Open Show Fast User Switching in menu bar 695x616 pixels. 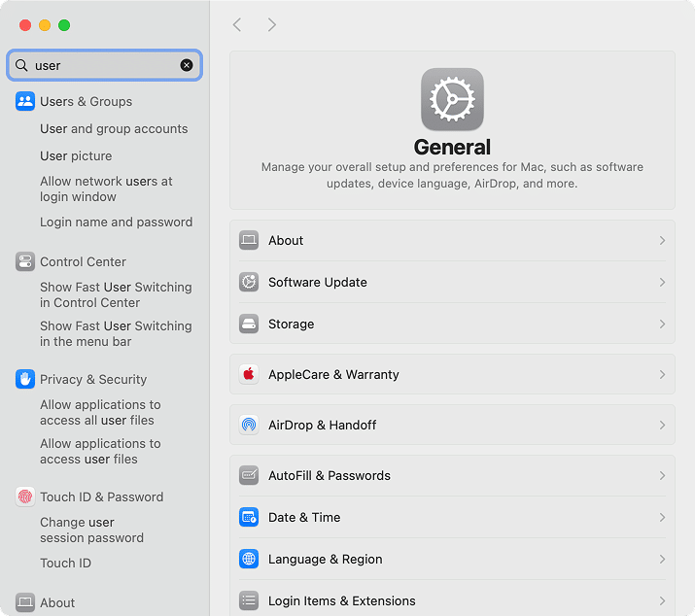pyautogui.click(x=116, y=333)
